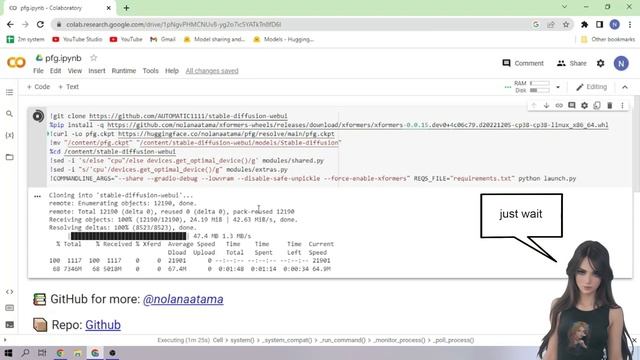Open YouTube Studio bookmark
Screen dimensions: 640x360
(77, 39)
